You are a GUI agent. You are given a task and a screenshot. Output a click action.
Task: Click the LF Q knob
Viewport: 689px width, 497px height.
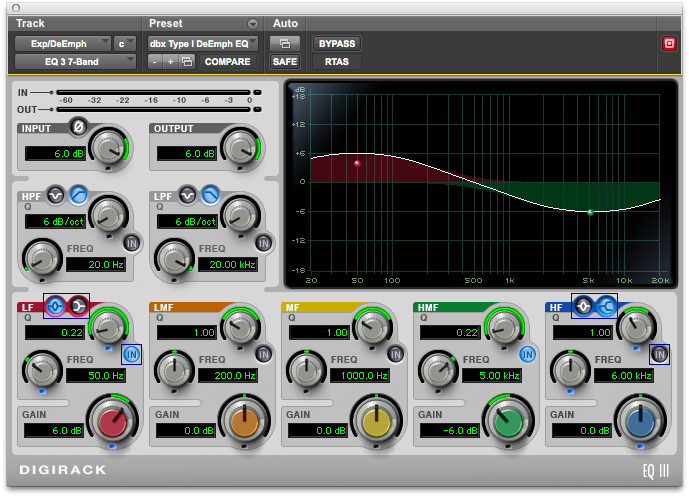[108, 326]
